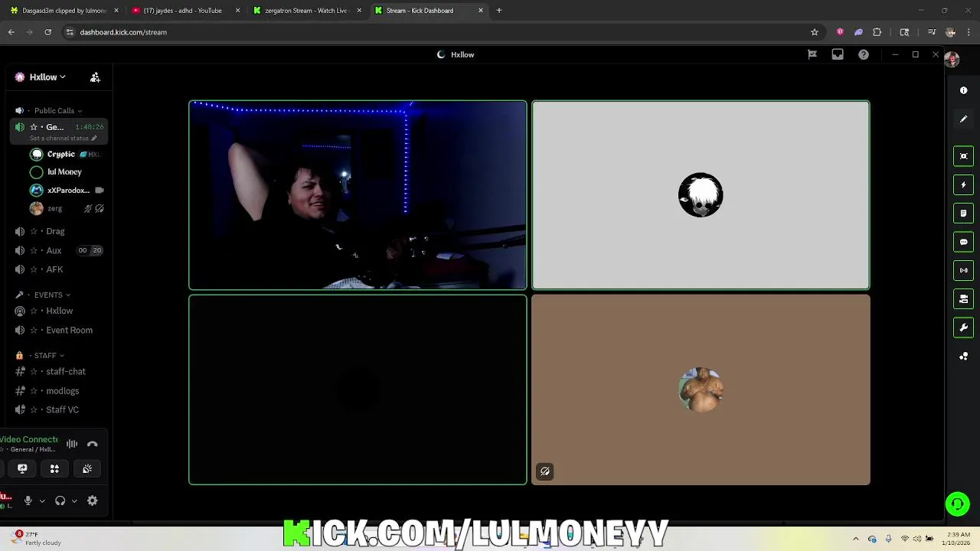Favorite the staff-chat channel star
Screen dimensions: 980x551
pos(33,371)
